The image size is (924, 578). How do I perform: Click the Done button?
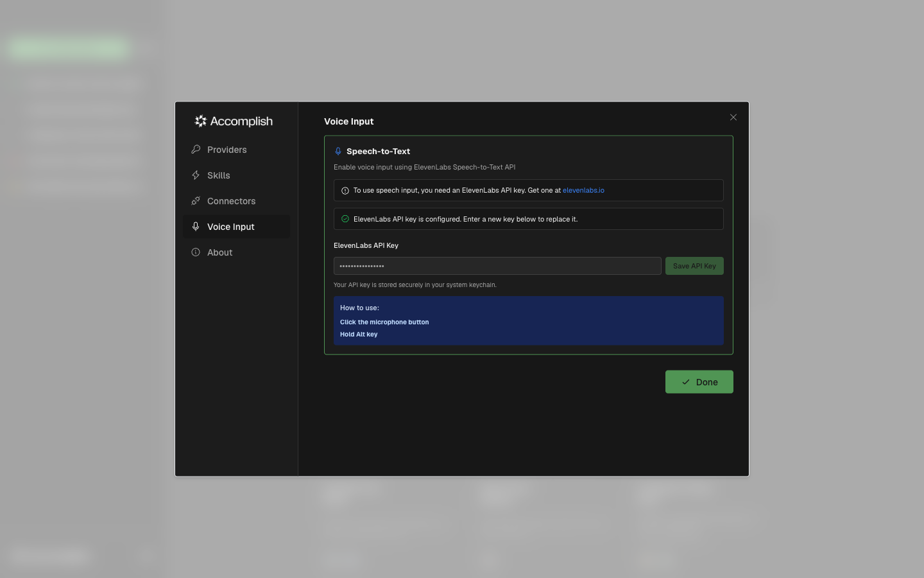click(699, 381)
